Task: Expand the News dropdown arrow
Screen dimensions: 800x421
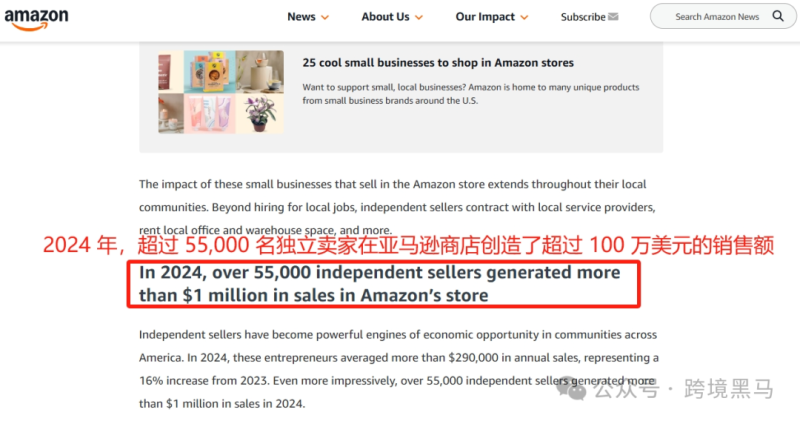Action: [x=325, y=17]
